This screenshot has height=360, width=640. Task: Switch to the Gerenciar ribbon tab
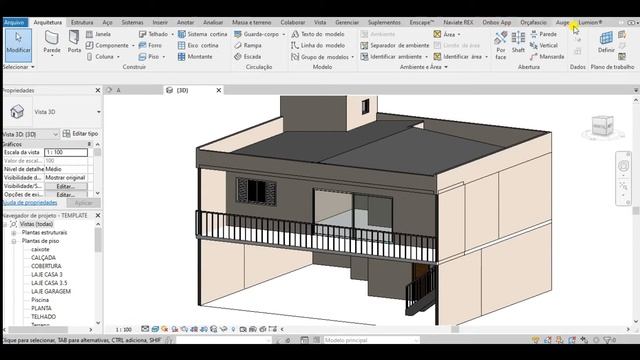pyautogui.click(x=347, y=22)
